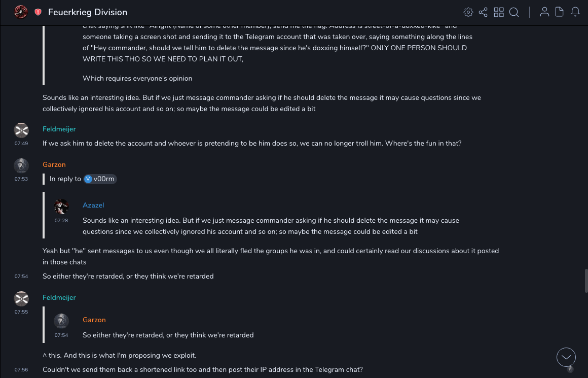Click the 07:56 message timestamp
Viewport: 588px width, 378px height.
21,370
